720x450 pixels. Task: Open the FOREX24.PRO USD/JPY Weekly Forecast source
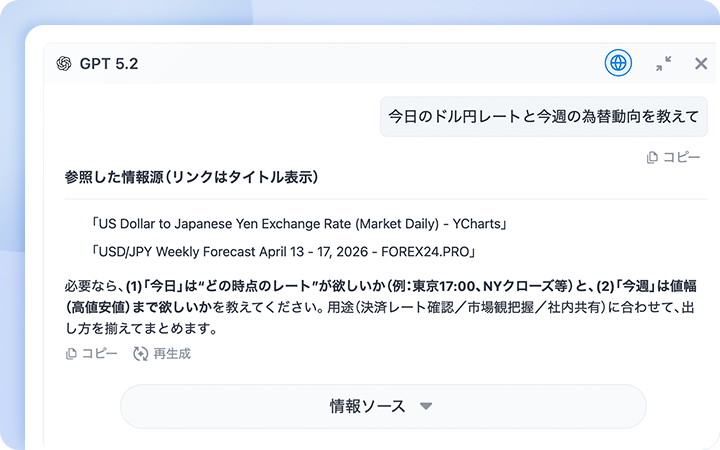point(283,252)
